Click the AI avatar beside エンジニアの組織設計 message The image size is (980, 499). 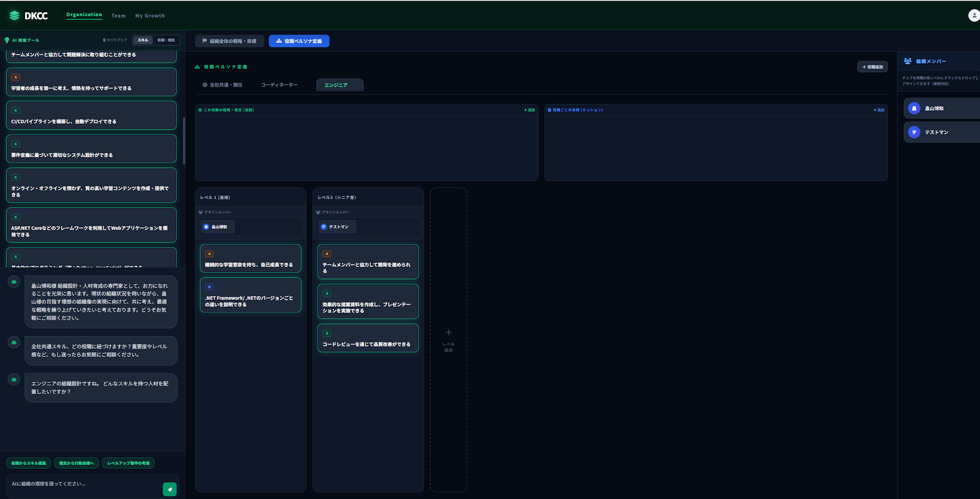pyautogui.click(x=14, y=380)
